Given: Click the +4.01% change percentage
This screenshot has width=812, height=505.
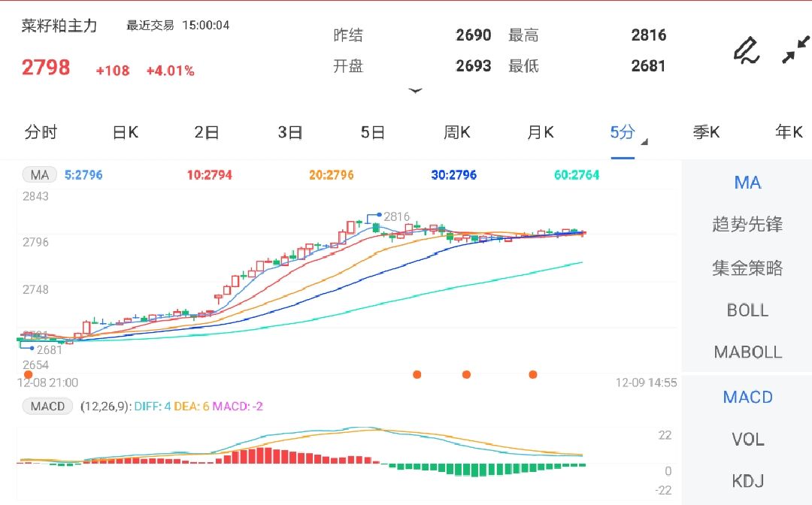Looking at the screenshot, I should (x=170, y=71).
